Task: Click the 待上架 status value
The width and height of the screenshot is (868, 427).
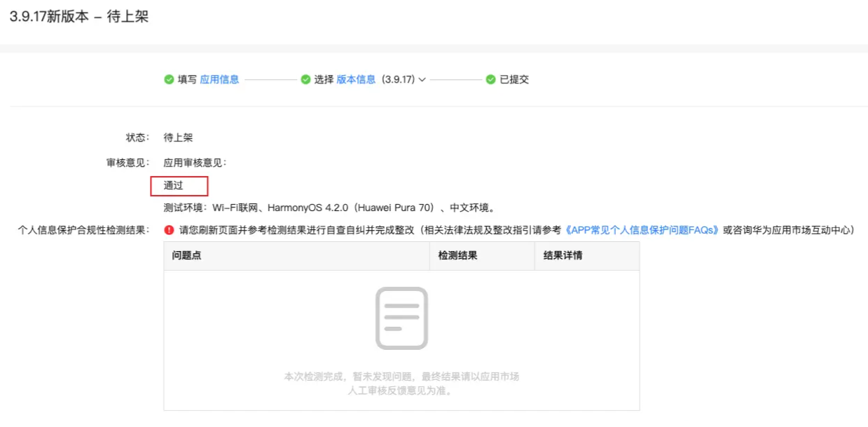Action: (x=178, y=138)
